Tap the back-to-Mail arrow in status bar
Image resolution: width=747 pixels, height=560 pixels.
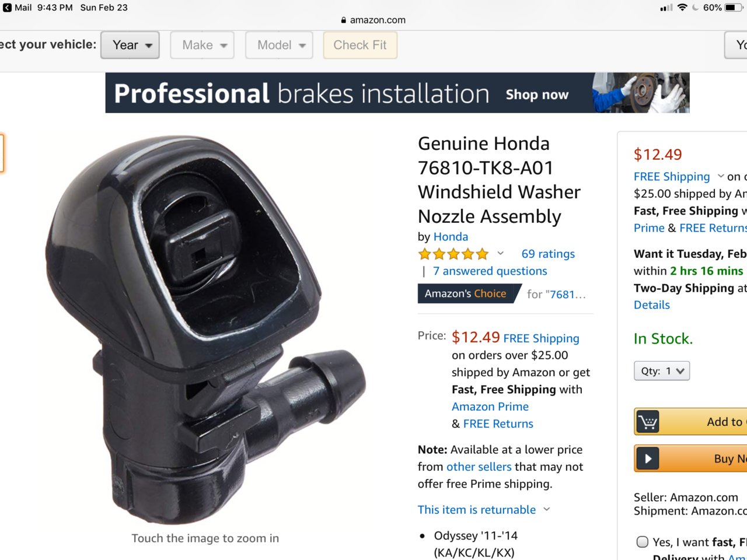(x=7, y=8)
